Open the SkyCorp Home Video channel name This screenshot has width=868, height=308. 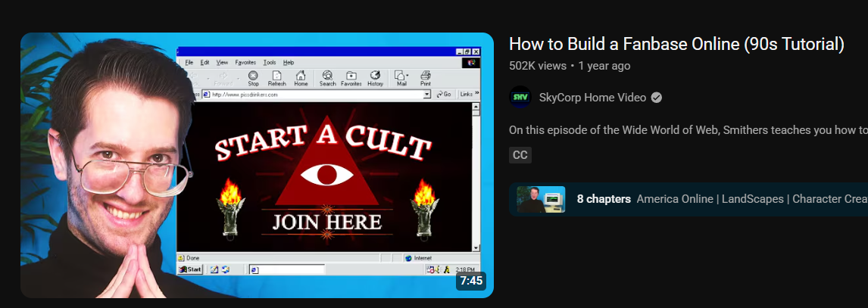(592, 98)
